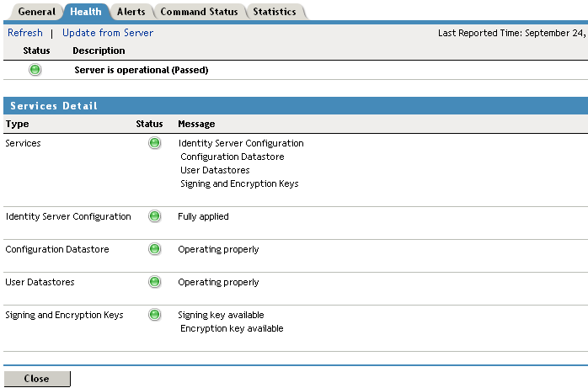
Task: Click the Update from Server link
Action: click(x=108, y=33)
